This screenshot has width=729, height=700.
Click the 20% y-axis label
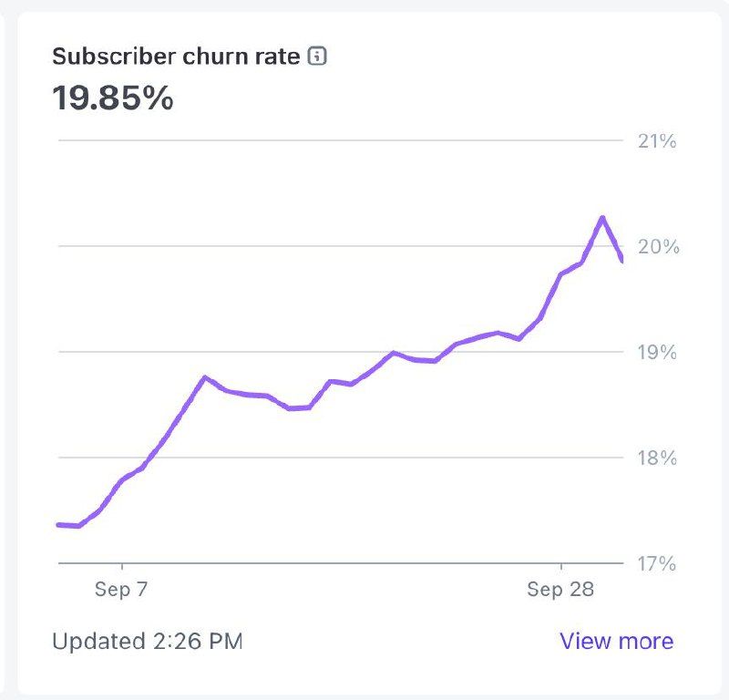(x=656, y=247)
